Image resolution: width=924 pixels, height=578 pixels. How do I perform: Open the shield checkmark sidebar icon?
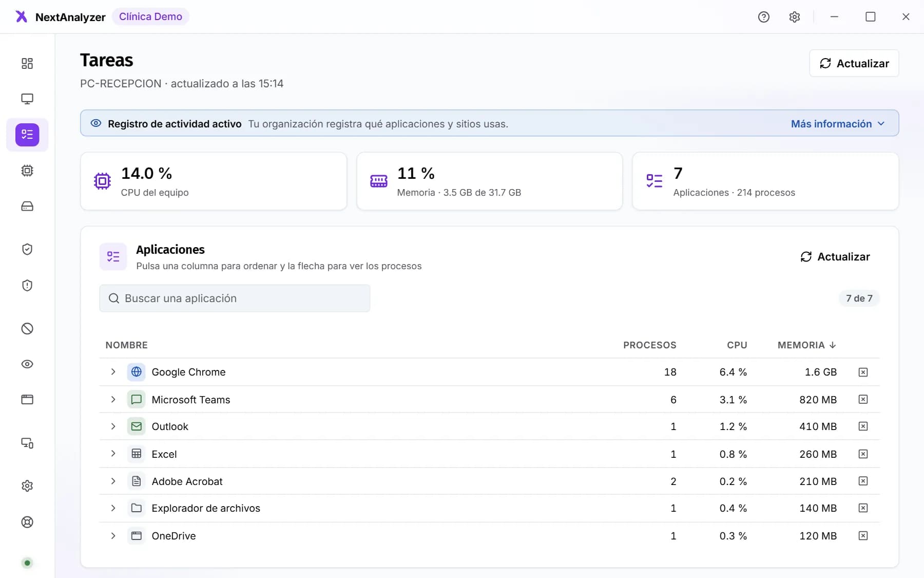(27, 249)
